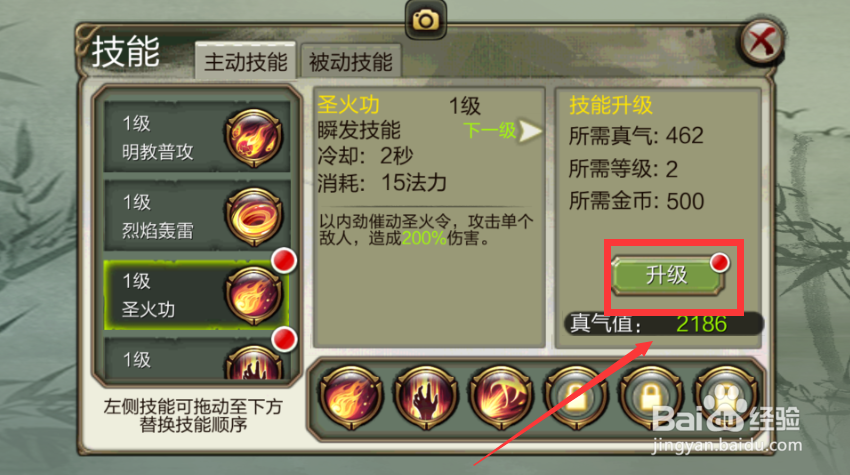Switch to the 被动技能 tab
850x475 pixels.
[x=351, y=61]
